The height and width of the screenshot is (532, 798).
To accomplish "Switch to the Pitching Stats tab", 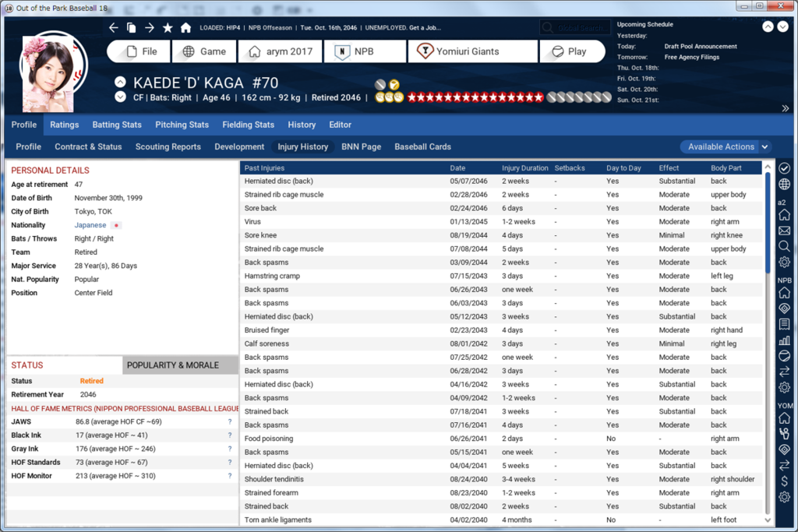I will click(x=182, y=125).
